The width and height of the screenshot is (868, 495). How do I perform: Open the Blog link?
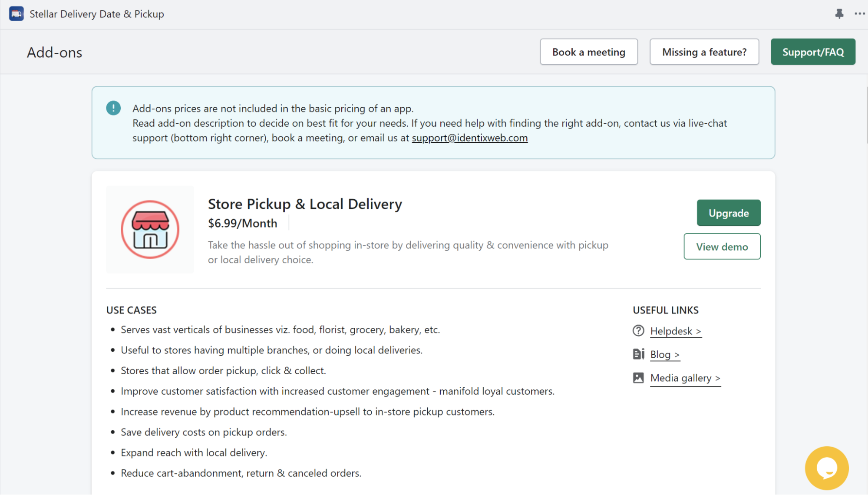664,355
